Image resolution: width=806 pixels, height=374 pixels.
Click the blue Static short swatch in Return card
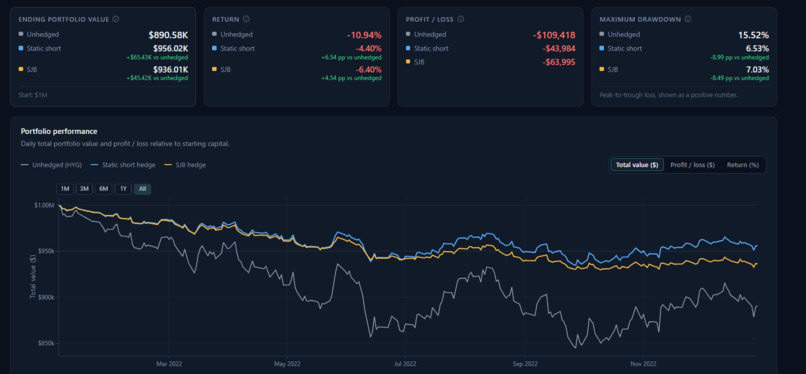pyautogui.click(x=214, y=48)
